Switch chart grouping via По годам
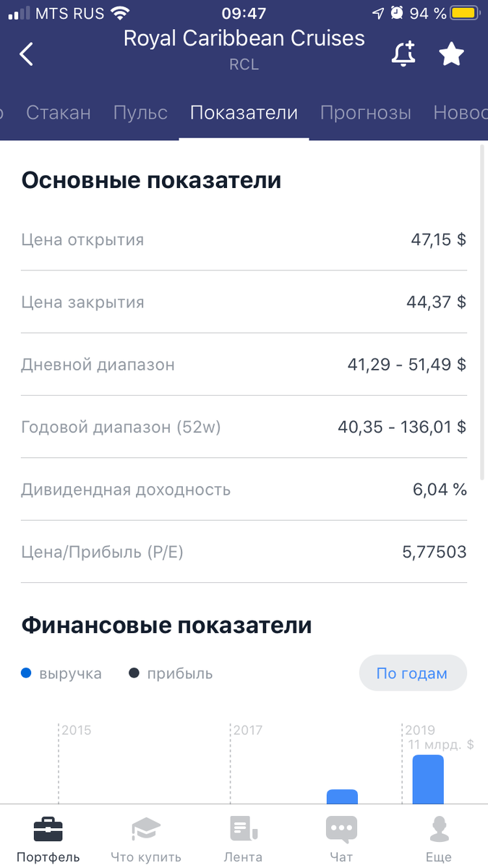 coord(413,673)
